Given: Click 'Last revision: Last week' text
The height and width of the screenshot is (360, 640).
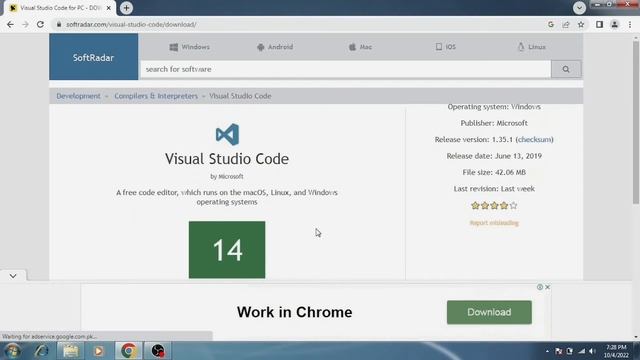Looking at the screenshot, I should tap(494, 189).
